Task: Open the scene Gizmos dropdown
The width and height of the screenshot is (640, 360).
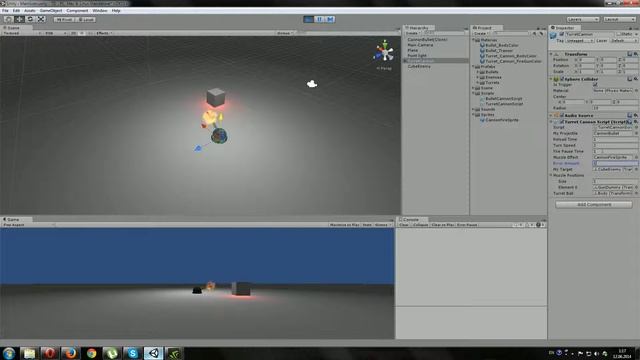Action: 285,33
